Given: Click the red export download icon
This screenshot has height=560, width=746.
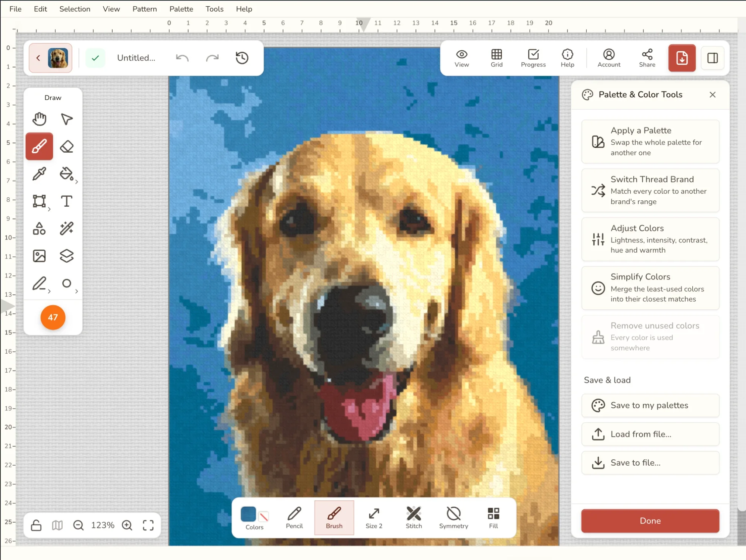Looking at the screenshot, I should [x=682, y=58].
